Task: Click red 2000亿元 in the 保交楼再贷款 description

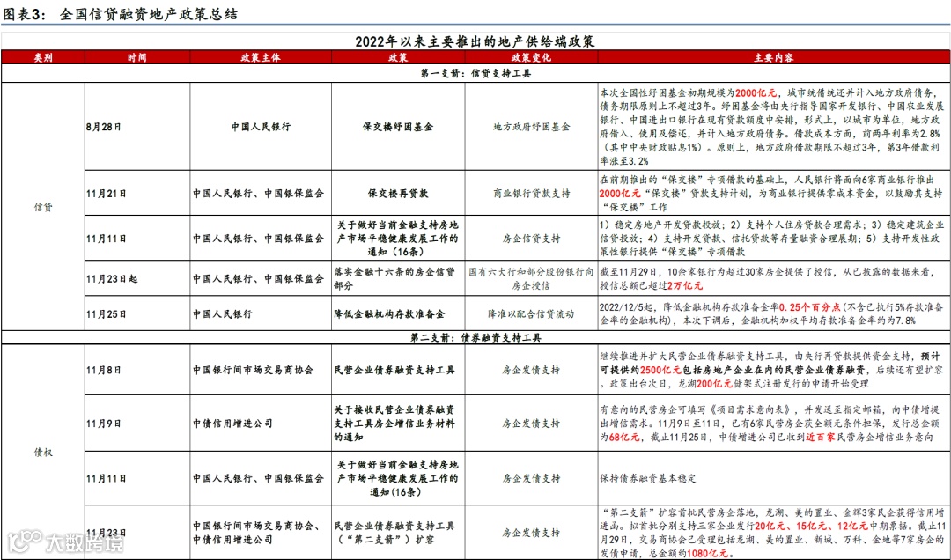Action: (620, 194)
